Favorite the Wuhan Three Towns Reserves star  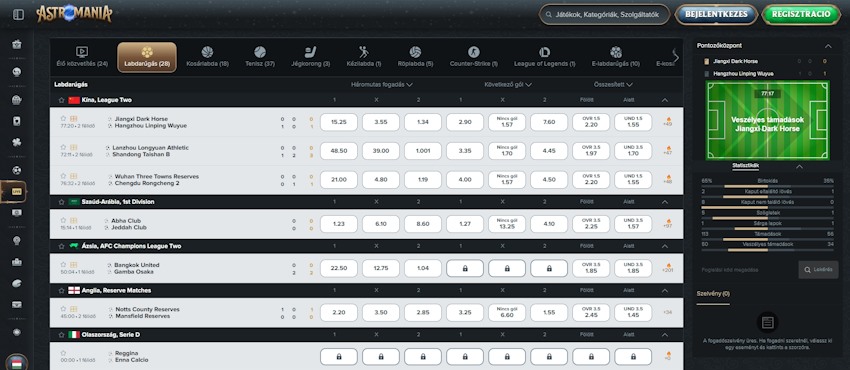[x=63, y=176]
